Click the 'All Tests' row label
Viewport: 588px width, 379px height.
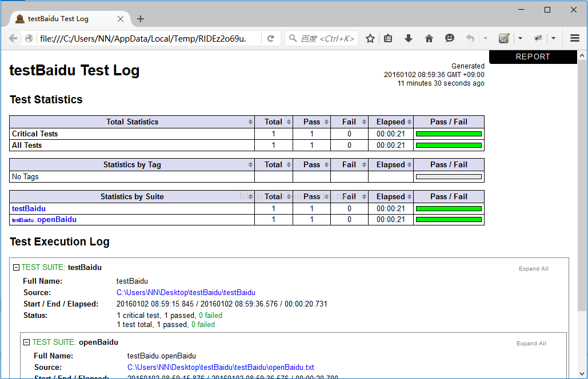[27, 146]
